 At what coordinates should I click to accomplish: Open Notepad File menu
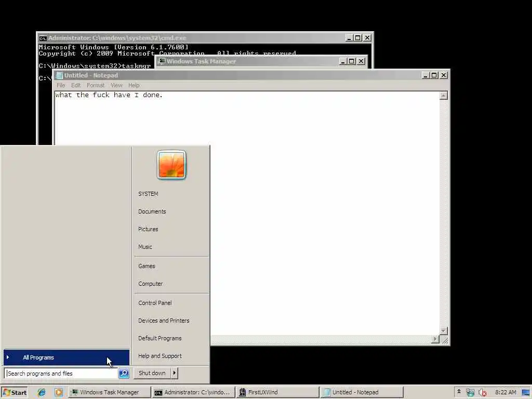pyautogui.click(x=61, y=85)
